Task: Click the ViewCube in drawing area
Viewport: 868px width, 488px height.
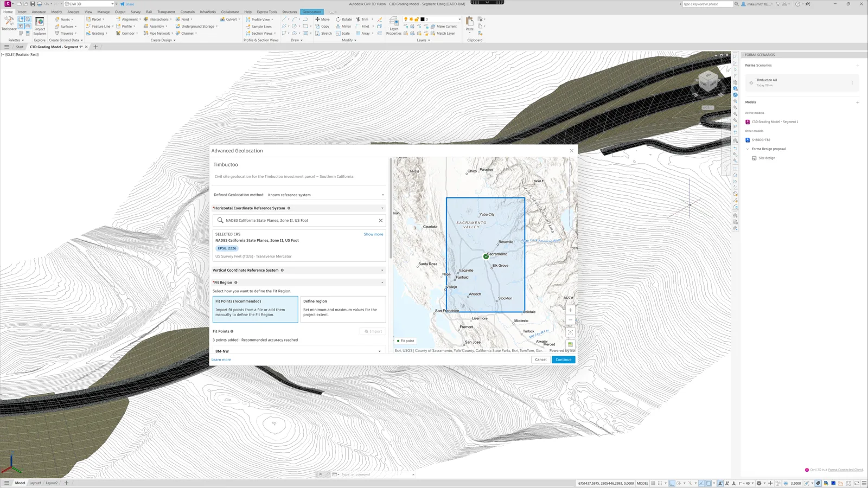Action: click(x=708, y=81)
